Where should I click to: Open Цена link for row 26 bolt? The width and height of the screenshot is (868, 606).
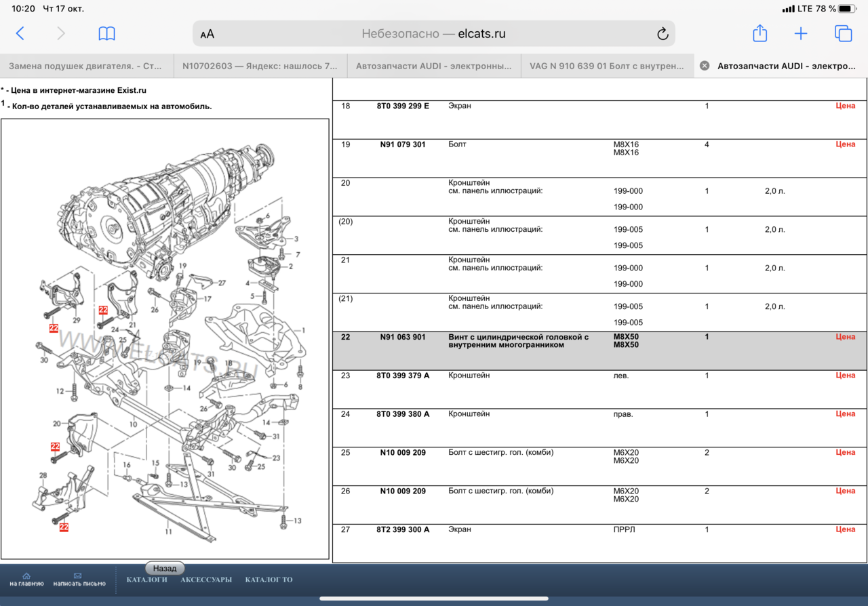coord(846,491)
